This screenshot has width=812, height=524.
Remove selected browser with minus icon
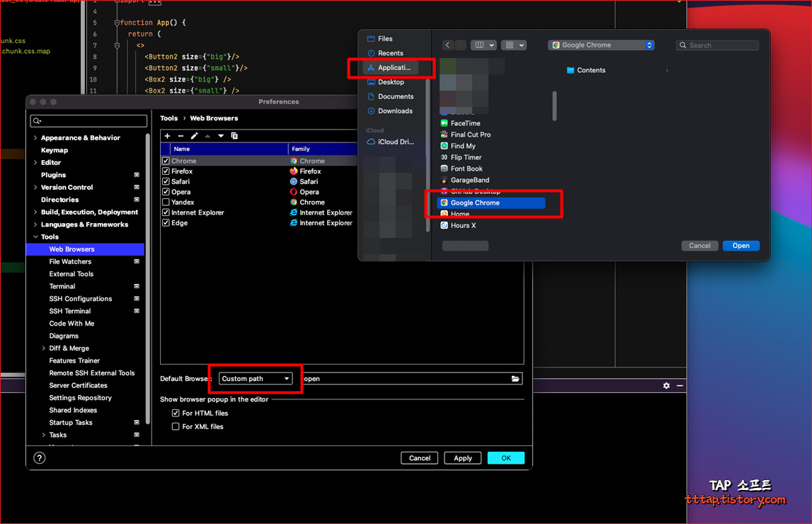181,136
